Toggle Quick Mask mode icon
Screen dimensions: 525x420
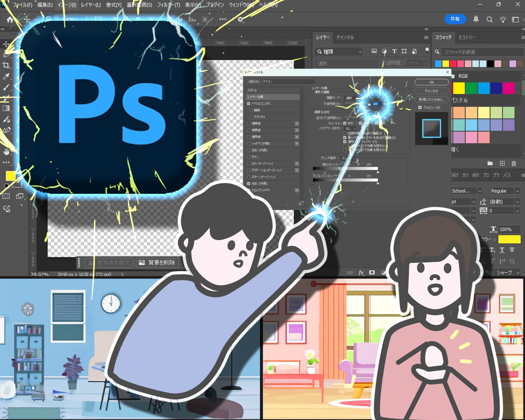(x=6, y=196)
